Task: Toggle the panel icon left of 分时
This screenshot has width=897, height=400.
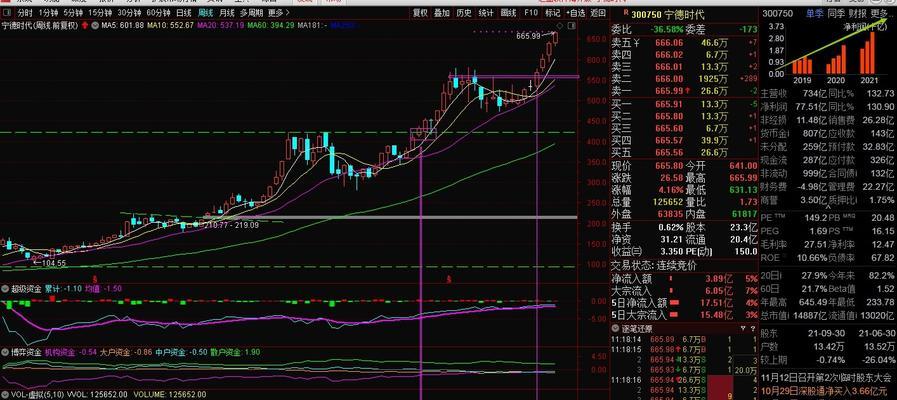Action: pos(7,13)
